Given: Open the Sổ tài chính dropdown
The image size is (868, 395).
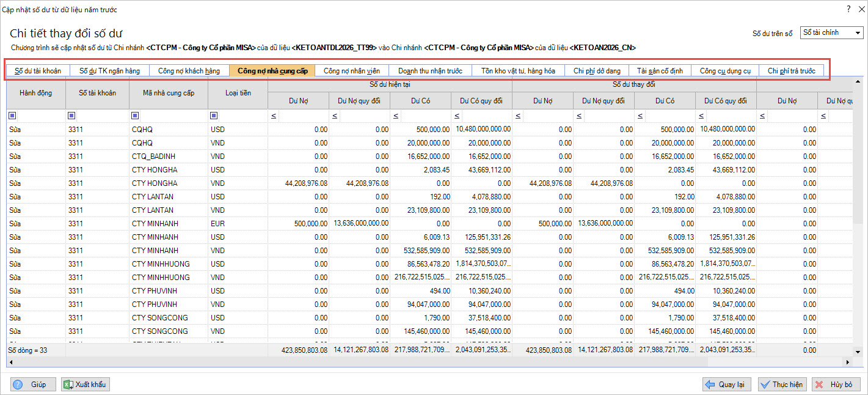Looking at the screenshot, I should pyautogui.click(x=858, y=32).
